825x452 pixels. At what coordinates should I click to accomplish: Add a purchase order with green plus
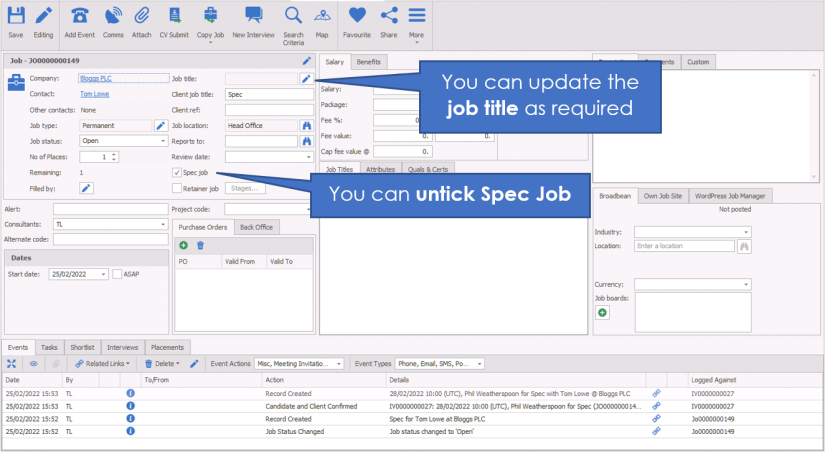tap(184, 245)
